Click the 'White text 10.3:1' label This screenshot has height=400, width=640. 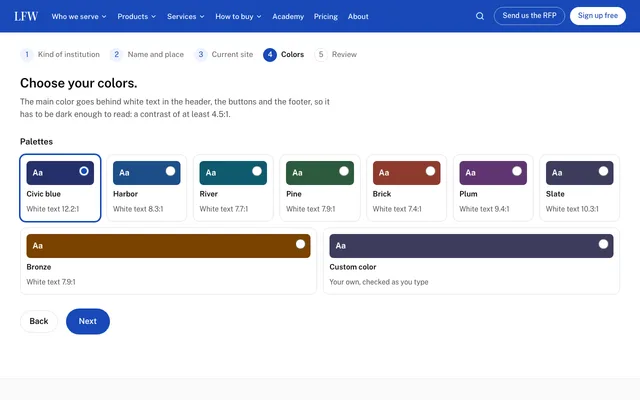pyautogui.click(x=572, y=209)
